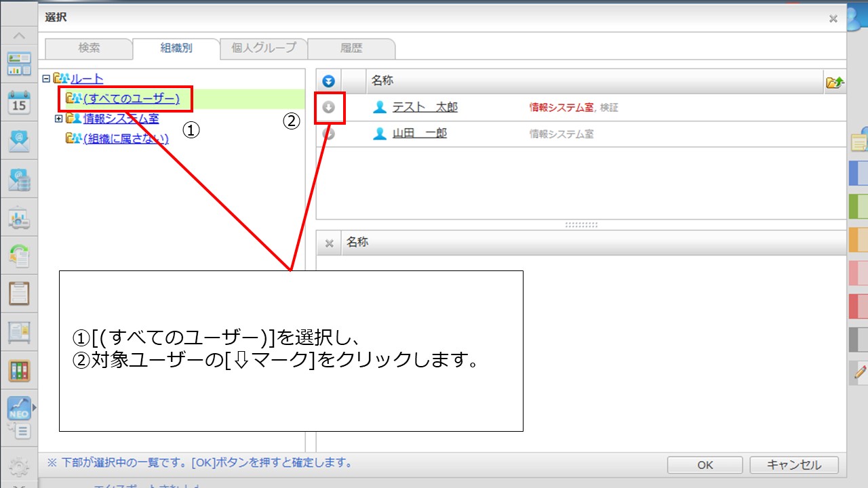Open the clipboard icon in sidebar
The width and height of the screenshot is (868, 488).
19,295
